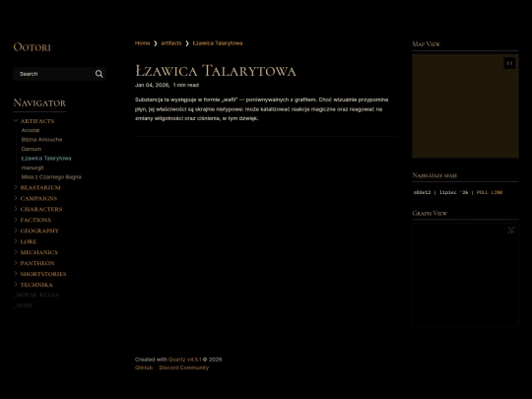Open the GitHub footer link
This screenshot has height=399, width=532.
(144, 367)
